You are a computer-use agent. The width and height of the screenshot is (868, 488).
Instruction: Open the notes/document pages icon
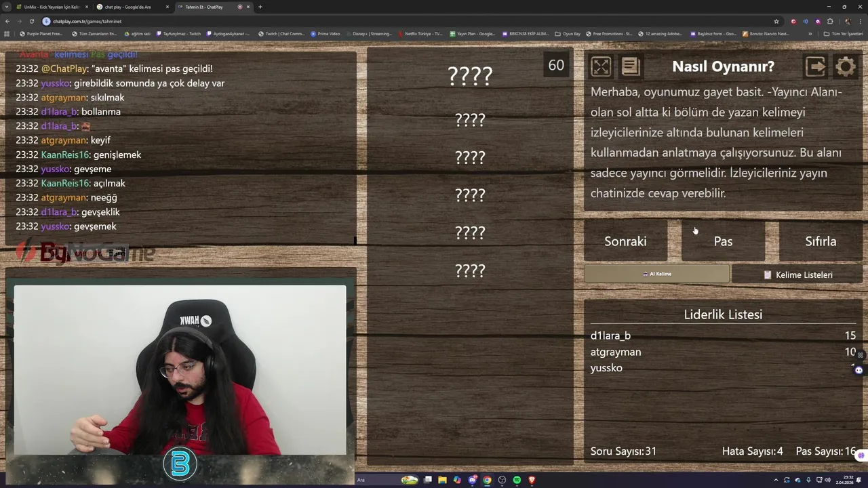pyautogui.click(x=631, y=66)
